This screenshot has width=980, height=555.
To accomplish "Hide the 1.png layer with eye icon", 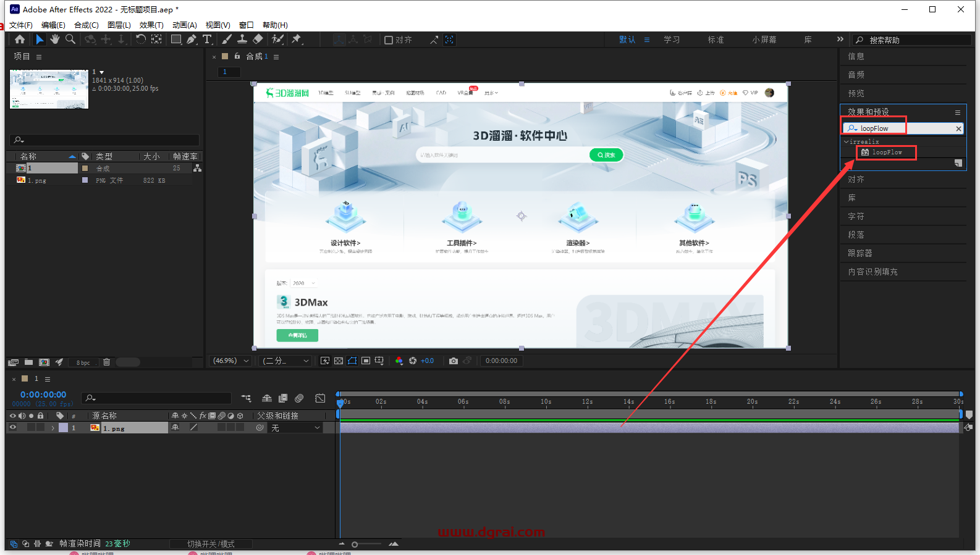I will pos(12,427).
